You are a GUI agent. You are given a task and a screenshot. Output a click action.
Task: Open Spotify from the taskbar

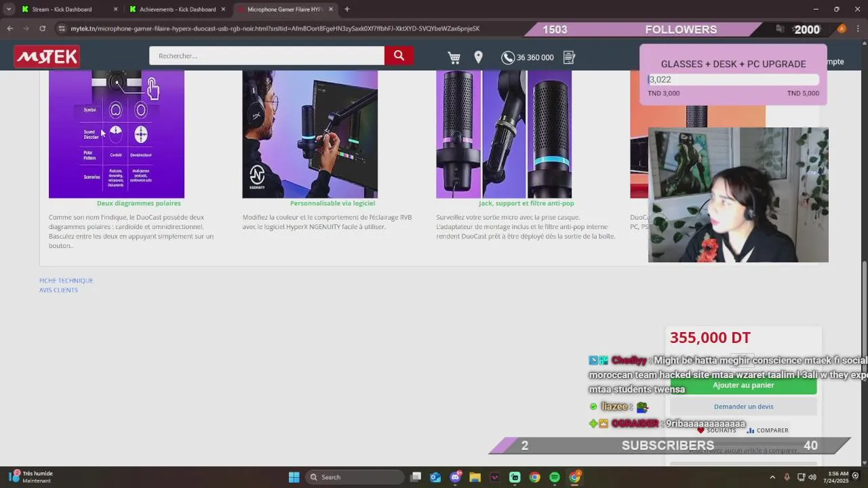click(555, 477)
